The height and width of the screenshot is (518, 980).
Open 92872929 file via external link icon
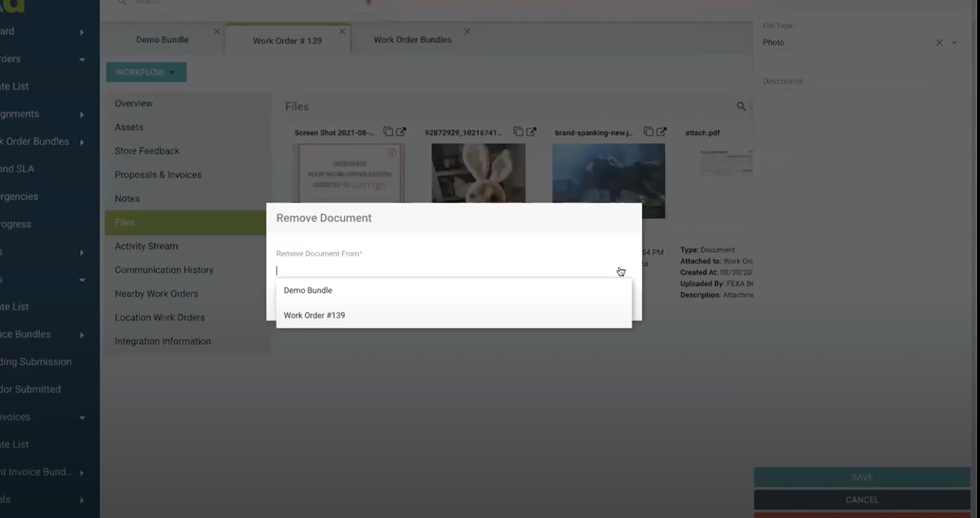click(x=531, y=132)
